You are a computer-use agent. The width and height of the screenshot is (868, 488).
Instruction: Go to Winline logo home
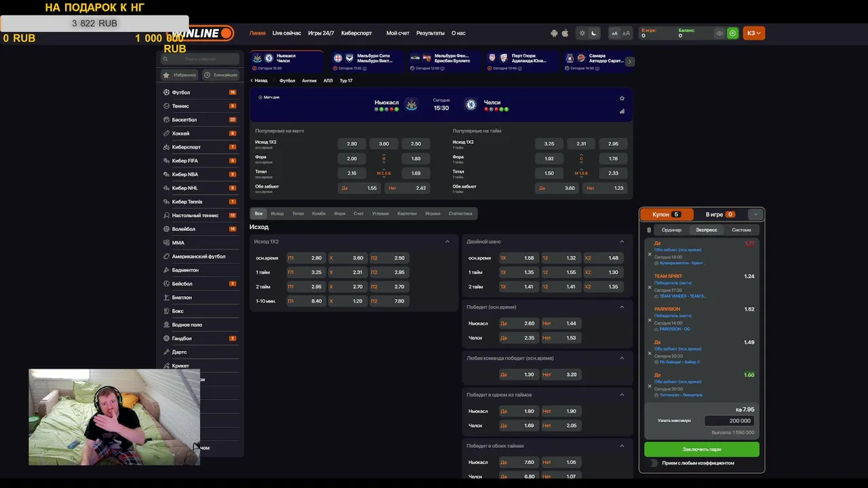(202, 33)
